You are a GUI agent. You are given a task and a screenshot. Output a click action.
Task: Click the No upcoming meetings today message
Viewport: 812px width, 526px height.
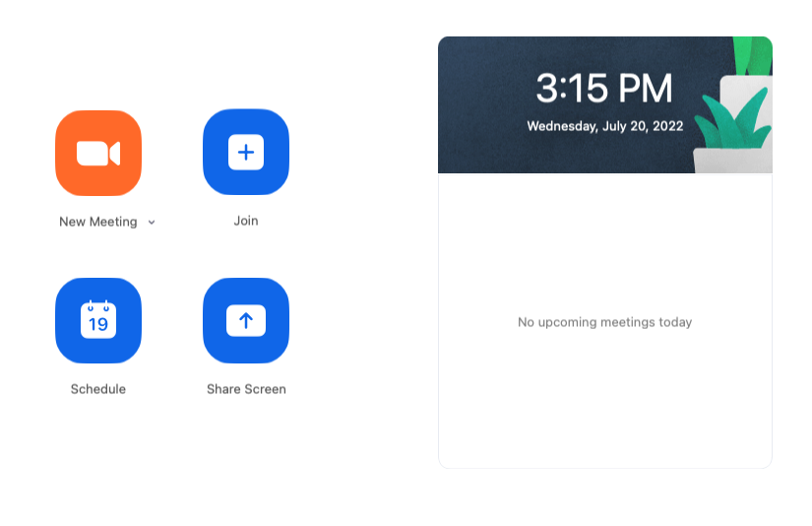click(x=605, y=322)
